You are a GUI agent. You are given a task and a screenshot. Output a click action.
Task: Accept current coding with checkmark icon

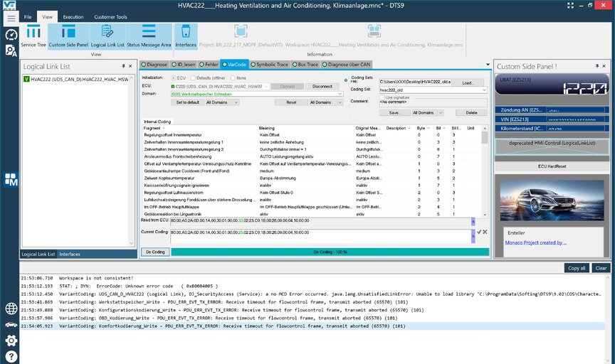(479, 232)
